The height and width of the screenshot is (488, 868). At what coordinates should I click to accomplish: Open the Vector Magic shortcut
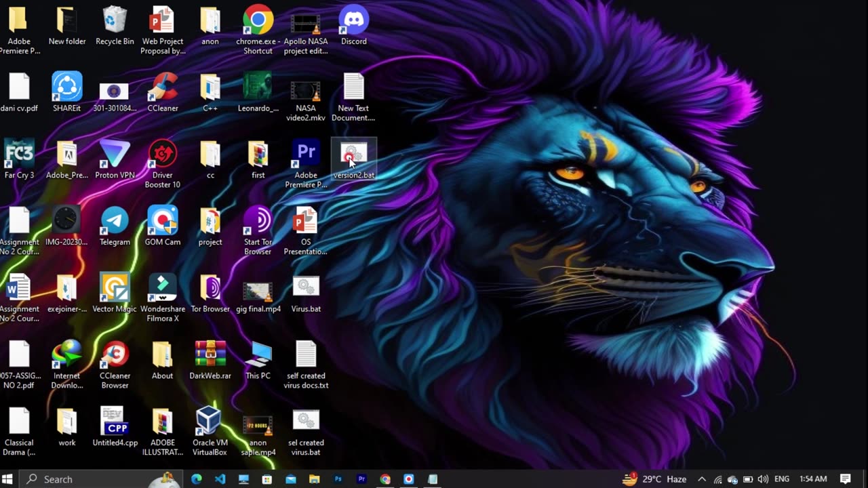(115, 293)
